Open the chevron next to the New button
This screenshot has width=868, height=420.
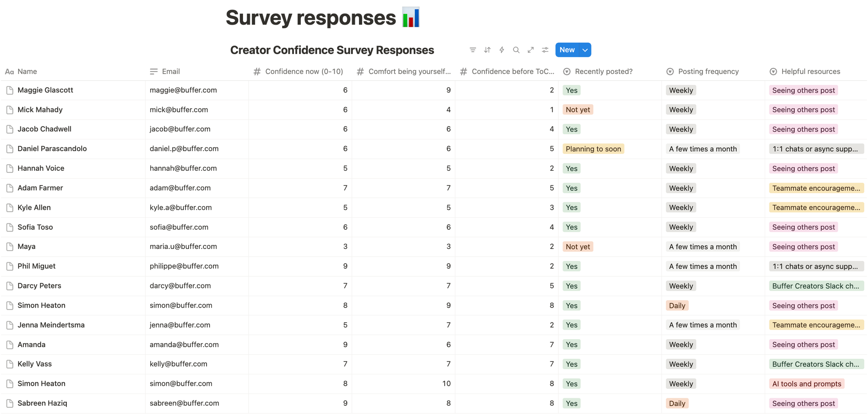click(585, 50)
